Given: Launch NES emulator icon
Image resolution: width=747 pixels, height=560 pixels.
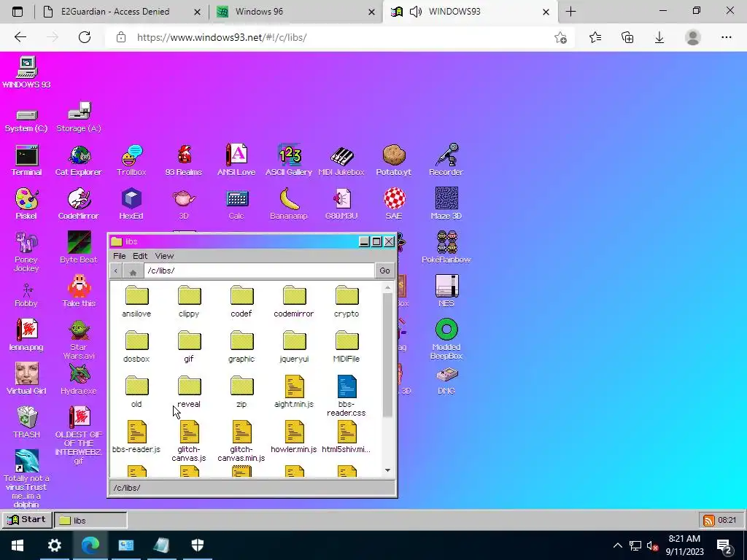Looking at the screenshot, I should click(446, 292).
